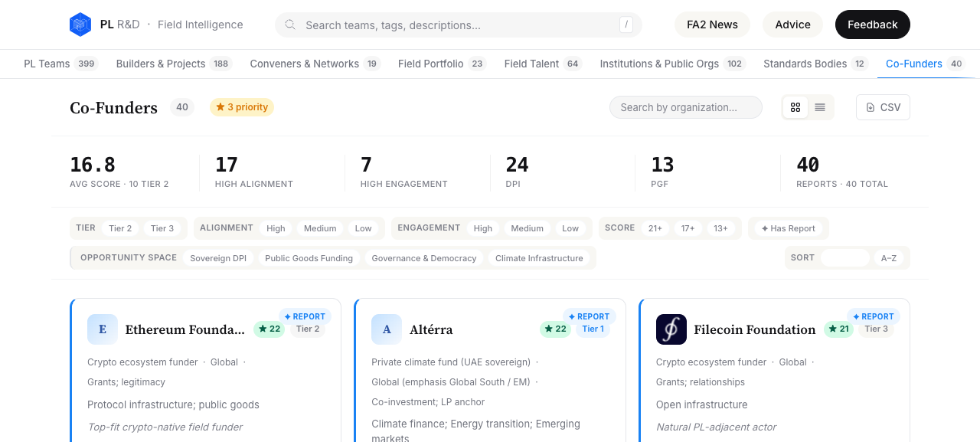Click the PL R&D cube logo
Viewport: 980px width, 442px height.
(80, 25)
